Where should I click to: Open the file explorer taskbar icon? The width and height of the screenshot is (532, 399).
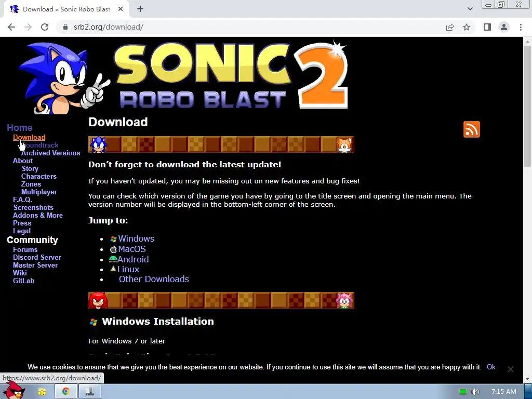coord(42,392)
